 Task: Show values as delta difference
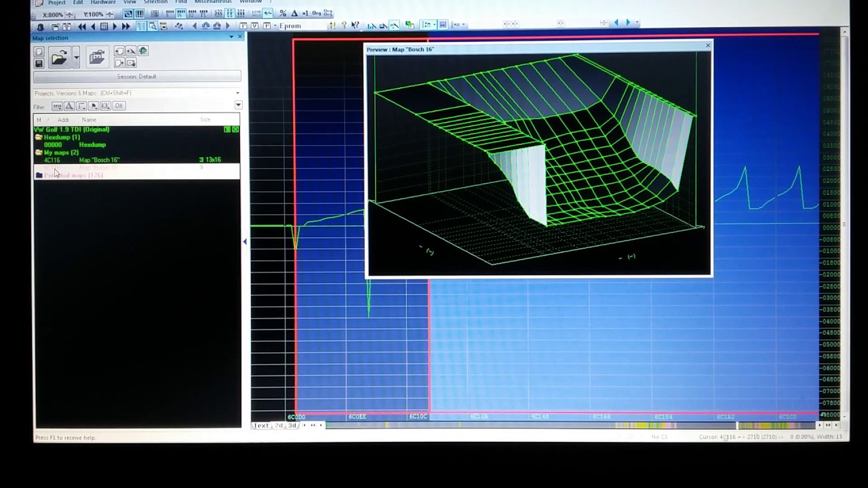tap(294, 14)
